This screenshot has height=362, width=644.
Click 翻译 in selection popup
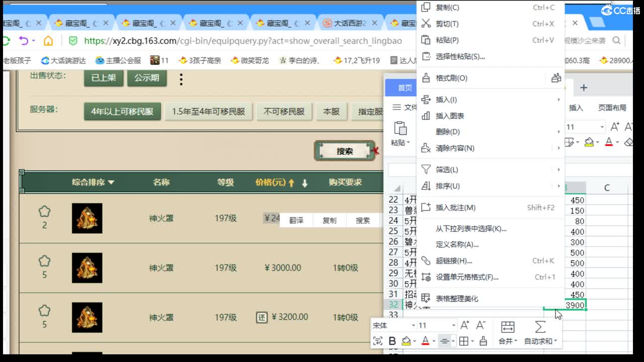tap(296, 220)
